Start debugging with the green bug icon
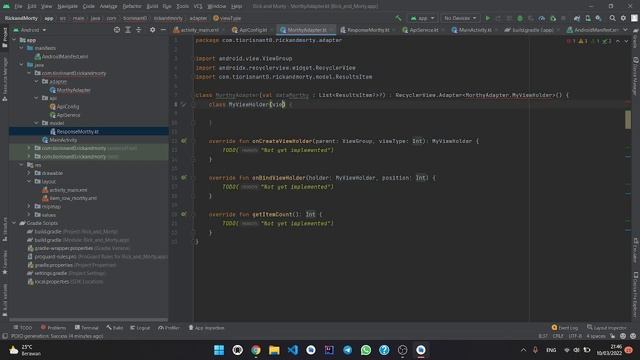Viewport: 640px width, 360px height. point(520,18)
